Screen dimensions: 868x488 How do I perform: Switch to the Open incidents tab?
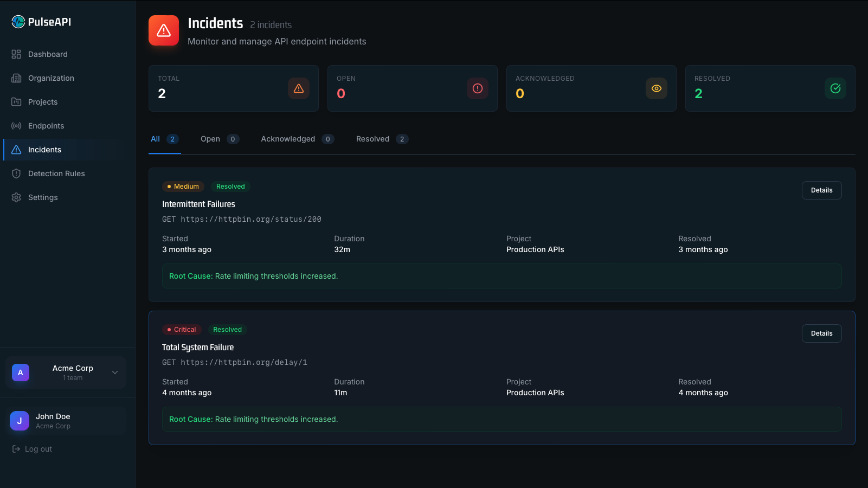click(211, 139)
